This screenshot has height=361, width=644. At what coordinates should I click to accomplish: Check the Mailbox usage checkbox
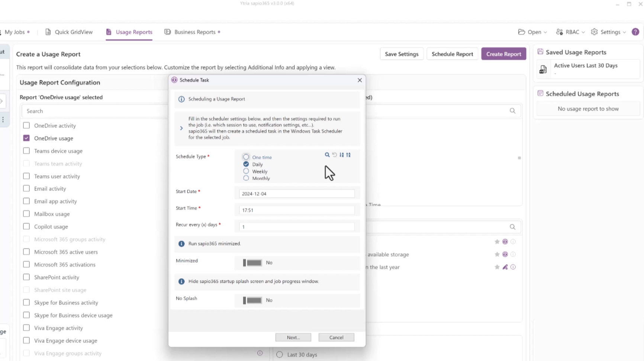tap(26, 214)
